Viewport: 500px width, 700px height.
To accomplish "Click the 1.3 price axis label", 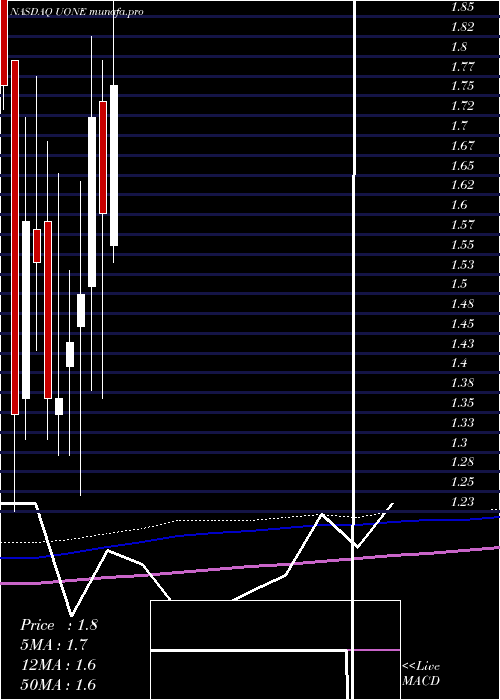I will [459, 442].
